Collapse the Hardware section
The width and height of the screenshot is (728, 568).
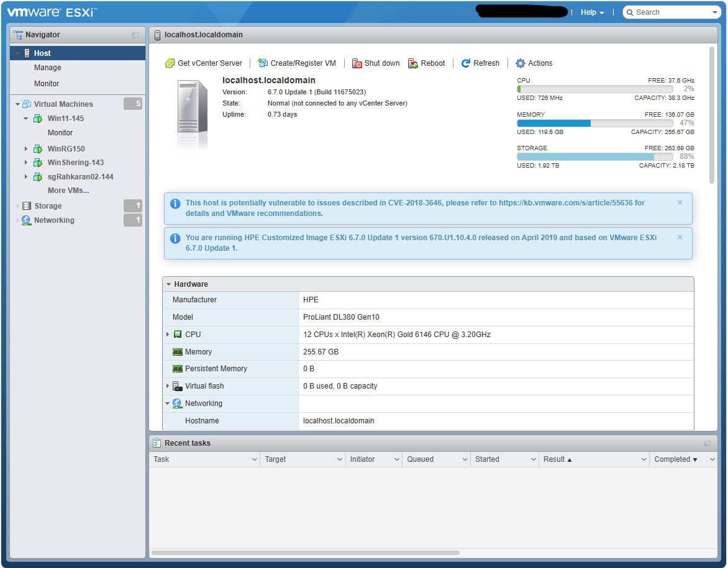tap(168, 284)
